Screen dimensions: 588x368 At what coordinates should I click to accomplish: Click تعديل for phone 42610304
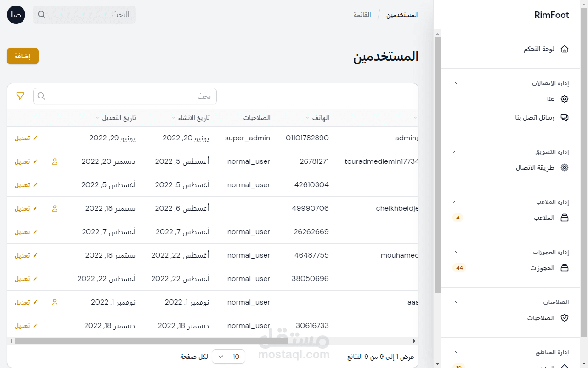point(26,185)
